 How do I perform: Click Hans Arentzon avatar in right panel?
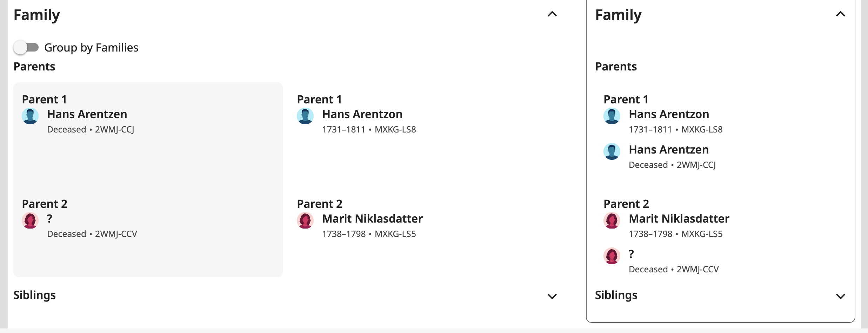[612, 116]
